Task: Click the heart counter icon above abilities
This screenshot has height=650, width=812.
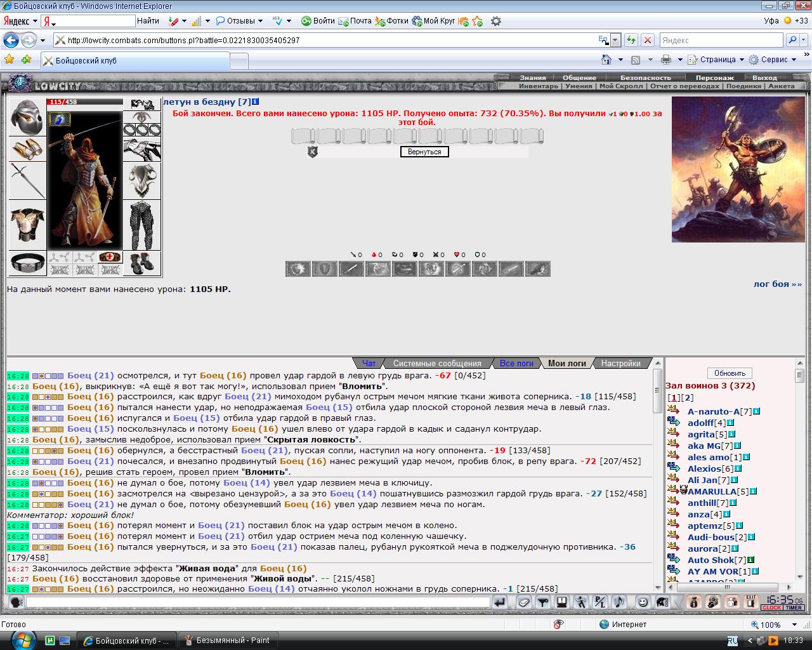Action: [x=457, y=255]
